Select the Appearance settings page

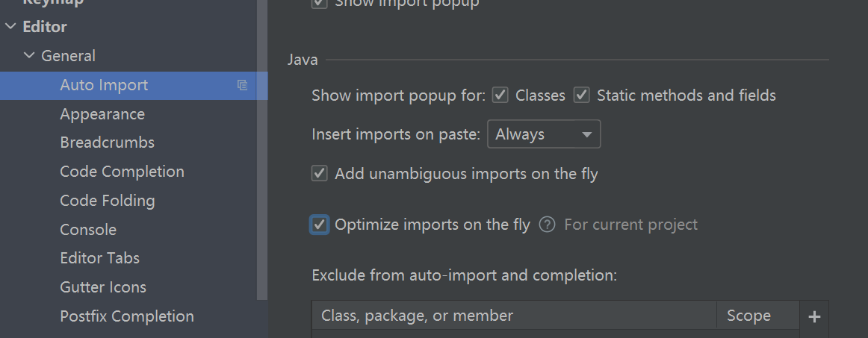tap(102, 114)
